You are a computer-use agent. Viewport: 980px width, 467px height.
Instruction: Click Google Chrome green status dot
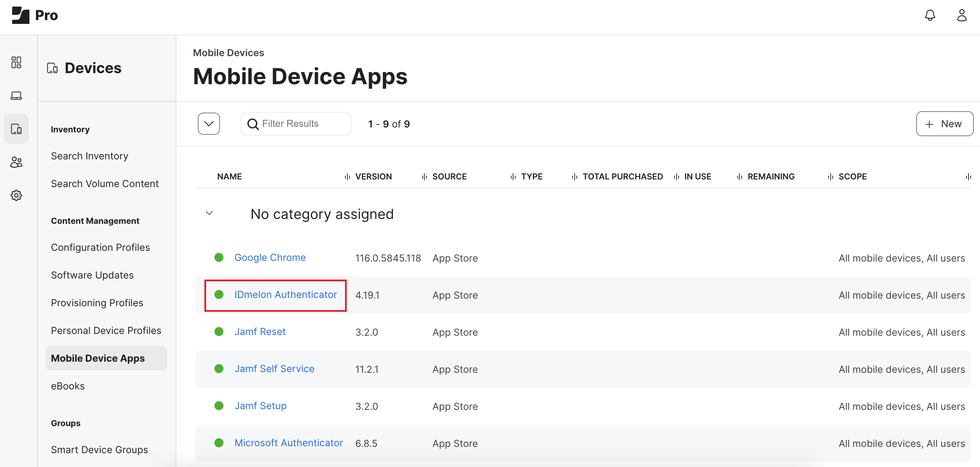click(x=219, y=258)
